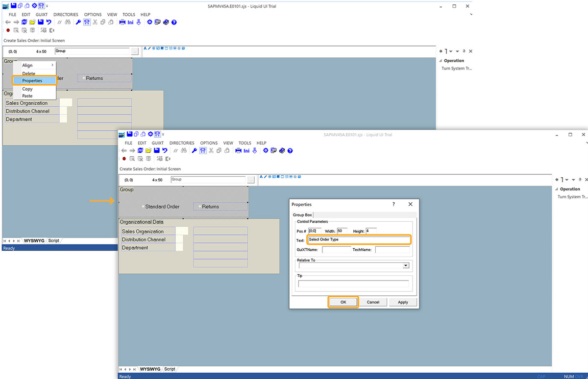This screenshot has height=379, width=588.
Task: Click Width field in Properties dialog
Action: (342, 231)
